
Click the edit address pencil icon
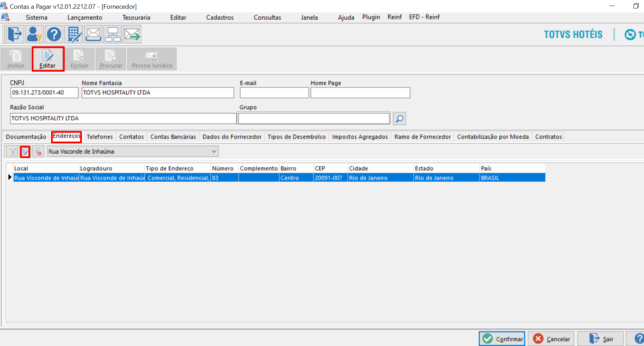pos(25,152)
